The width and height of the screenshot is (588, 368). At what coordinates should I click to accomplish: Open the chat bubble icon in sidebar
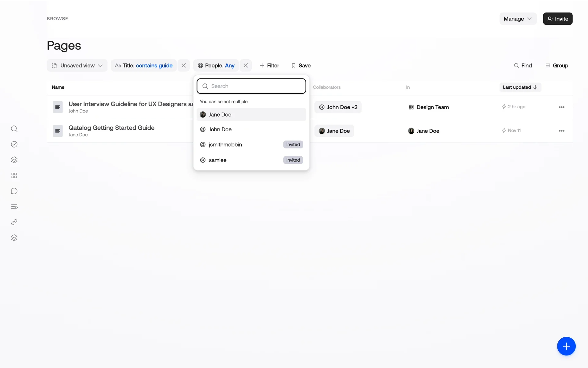(x=14, y=191)
